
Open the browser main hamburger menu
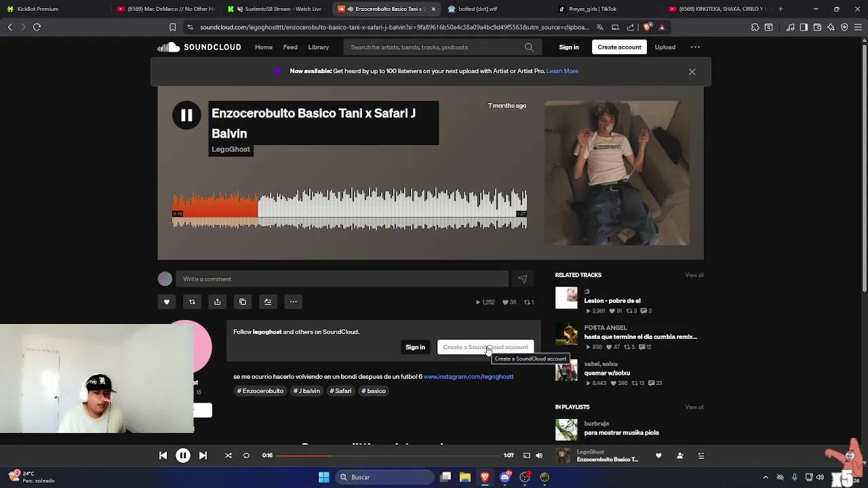[x=858, y=27]
